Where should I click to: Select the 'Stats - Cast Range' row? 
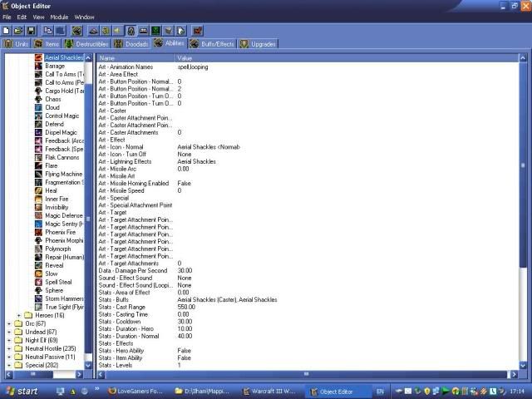(x=308, y=307)
